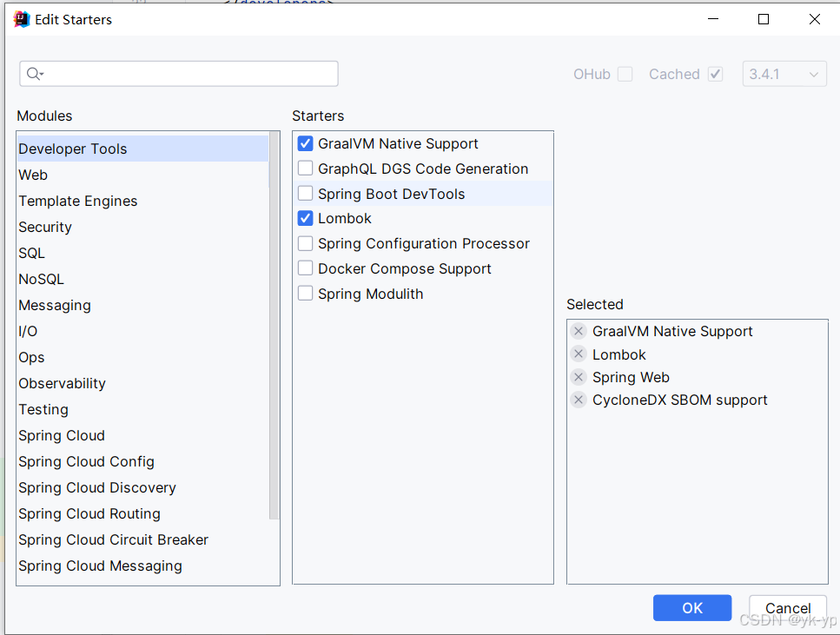Select the Testing module
Screen dimensions: 840x635
pyautogui.click(x=142, y=409)
